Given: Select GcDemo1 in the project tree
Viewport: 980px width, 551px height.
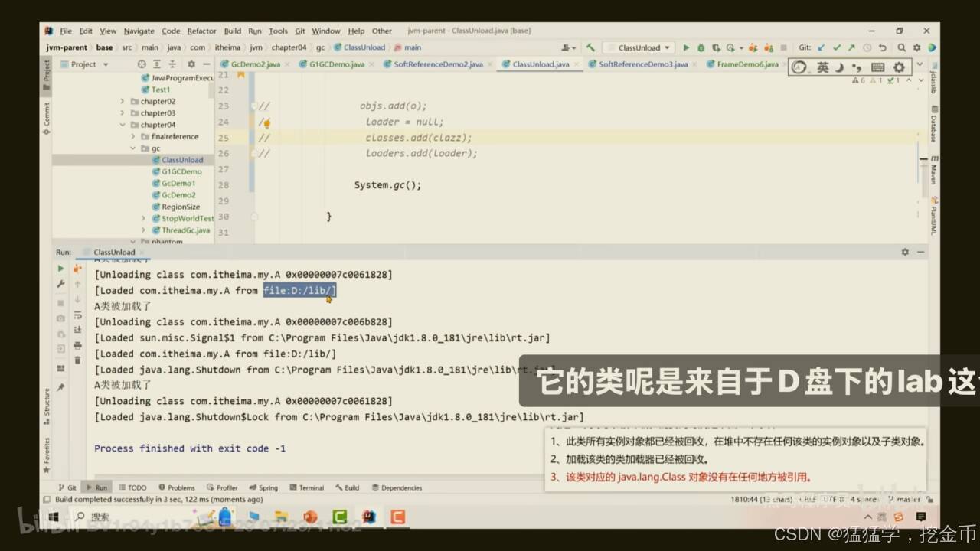Looking at the screenshot, I should 178,184.
